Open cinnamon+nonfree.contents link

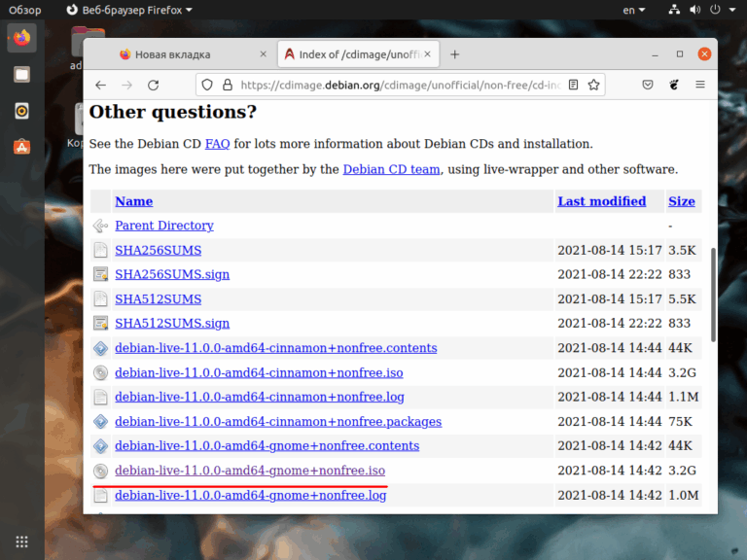click(x=276, y=348)
